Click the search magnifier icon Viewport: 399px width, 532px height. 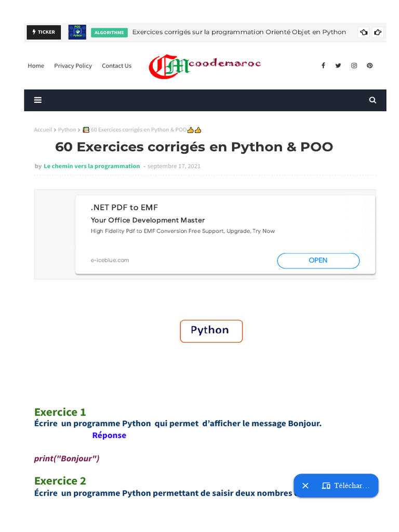point(373,100)
